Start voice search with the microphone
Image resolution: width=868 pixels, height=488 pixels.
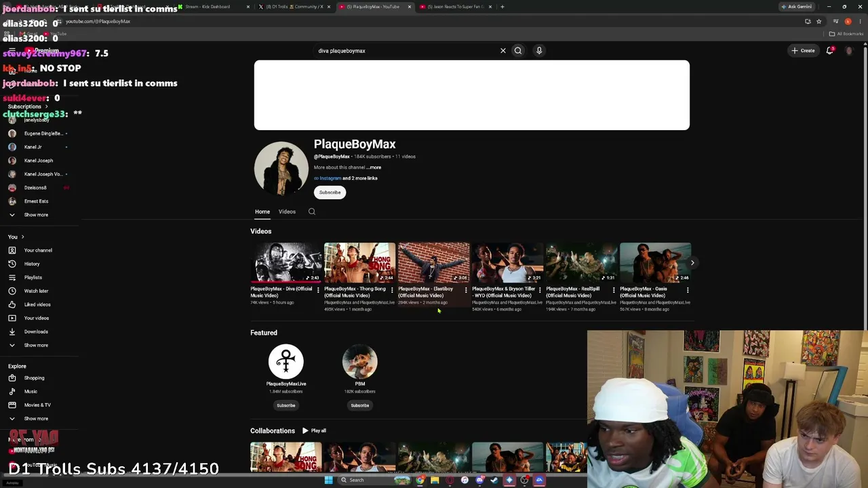[539, 50]
